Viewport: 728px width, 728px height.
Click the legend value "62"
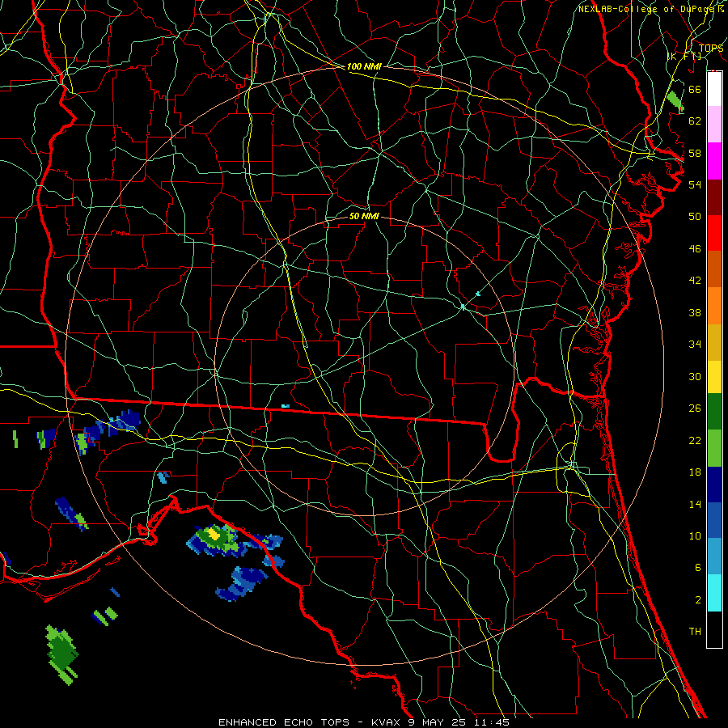(x=695, y=121)
